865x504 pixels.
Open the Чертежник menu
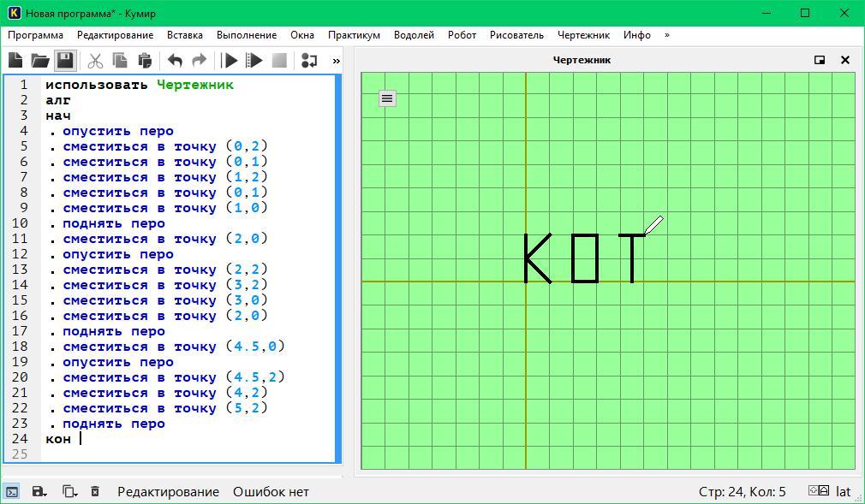583,35
